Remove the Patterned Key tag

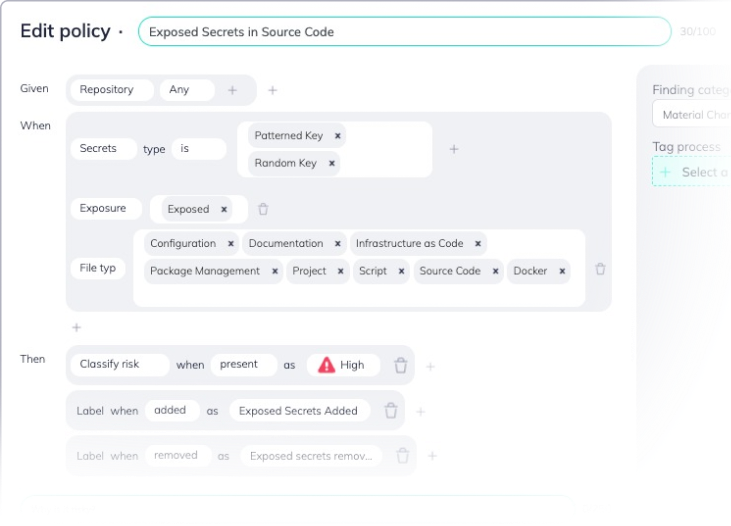click(x=338, y=136)
